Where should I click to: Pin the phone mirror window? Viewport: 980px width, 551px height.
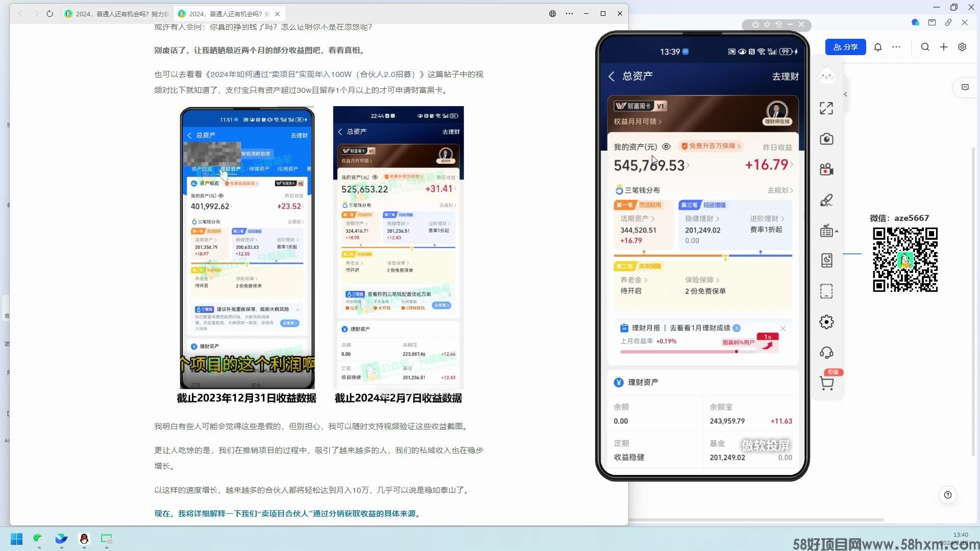click(x=767, y=24)
